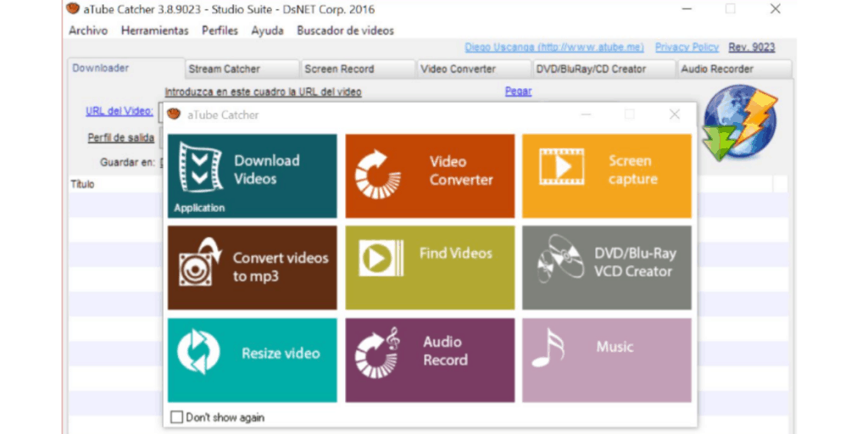Open the Herramientas menu
The width and height of the screenshot is (868, 434).
(154, 31)
